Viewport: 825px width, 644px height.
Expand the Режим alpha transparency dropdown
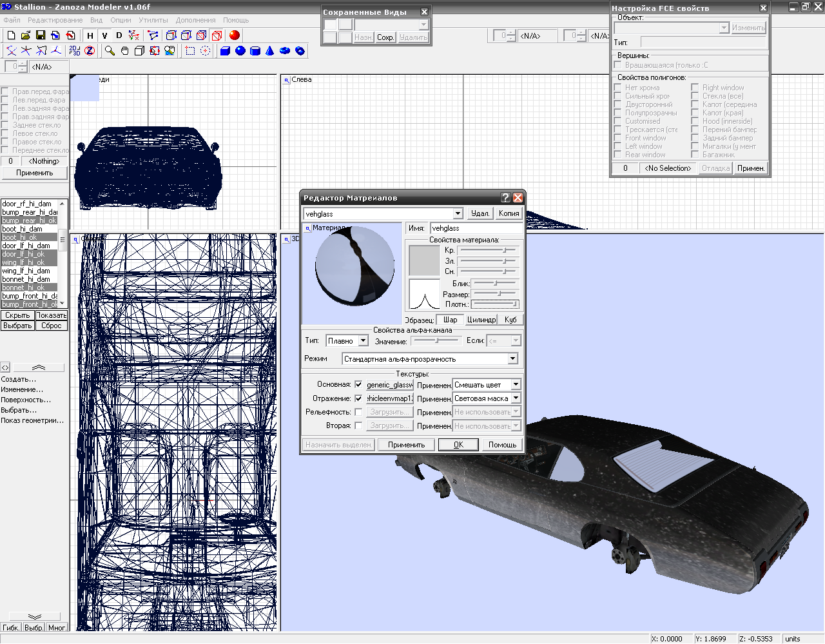(513, 359)
